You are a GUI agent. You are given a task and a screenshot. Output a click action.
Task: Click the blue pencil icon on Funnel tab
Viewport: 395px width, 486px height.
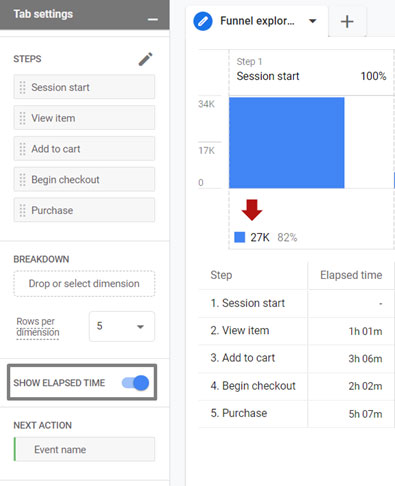pyautogui.click(x=203, y=21)
